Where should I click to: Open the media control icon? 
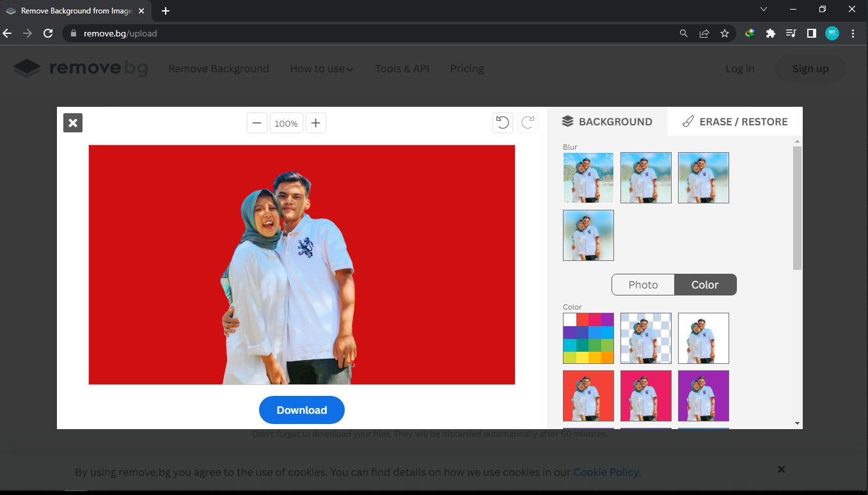click(791, 33)
